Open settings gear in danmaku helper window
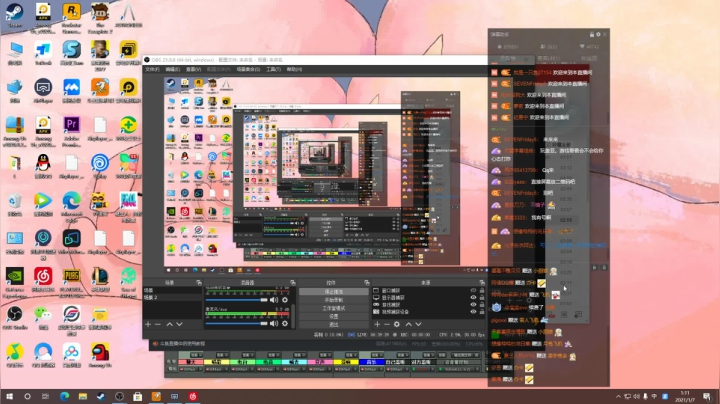720x404 pixels. [x=598, y=34]
